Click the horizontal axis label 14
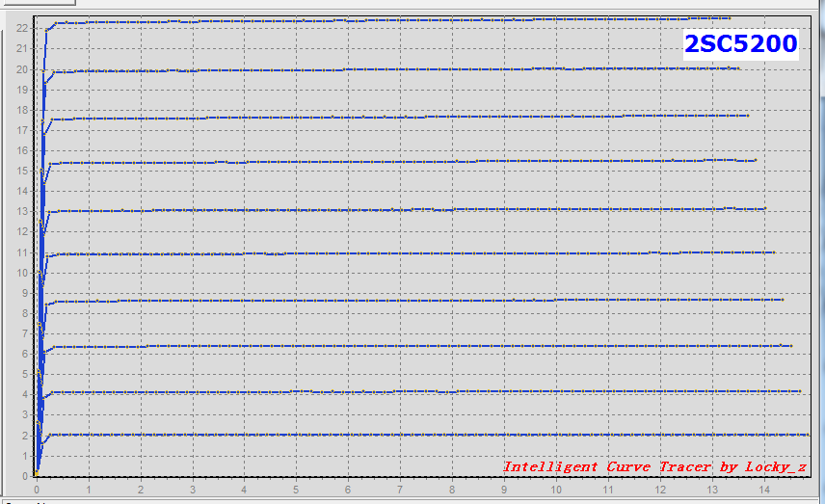Image resolution: width=825 pixels, height=504 pixels. [x=764, y=490]
